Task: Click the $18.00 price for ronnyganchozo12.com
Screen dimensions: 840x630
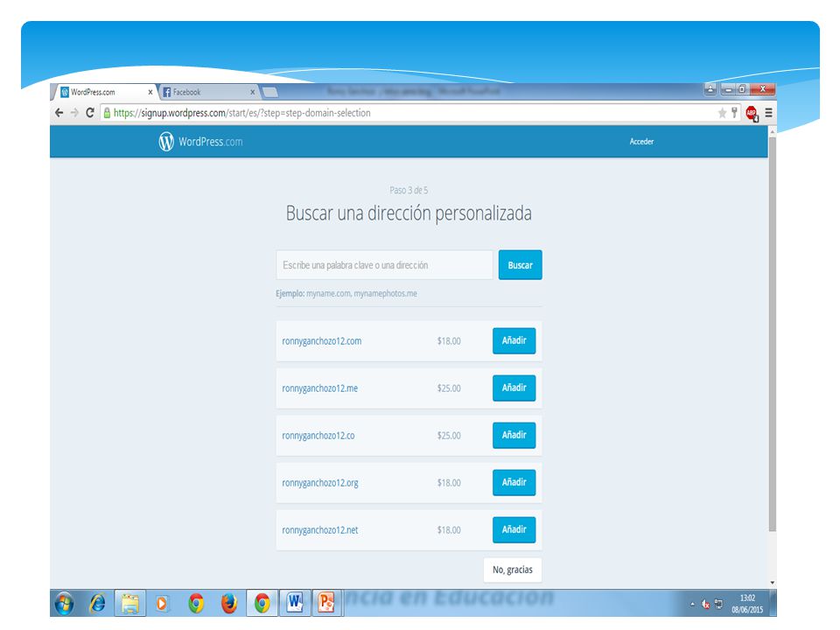Action: (449, 340)
